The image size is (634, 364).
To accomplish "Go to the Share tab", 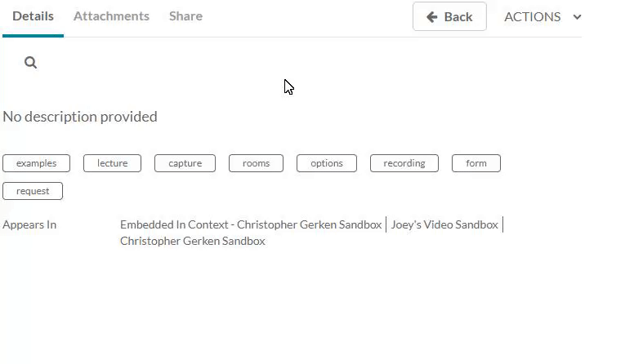I will pos(185,16).
